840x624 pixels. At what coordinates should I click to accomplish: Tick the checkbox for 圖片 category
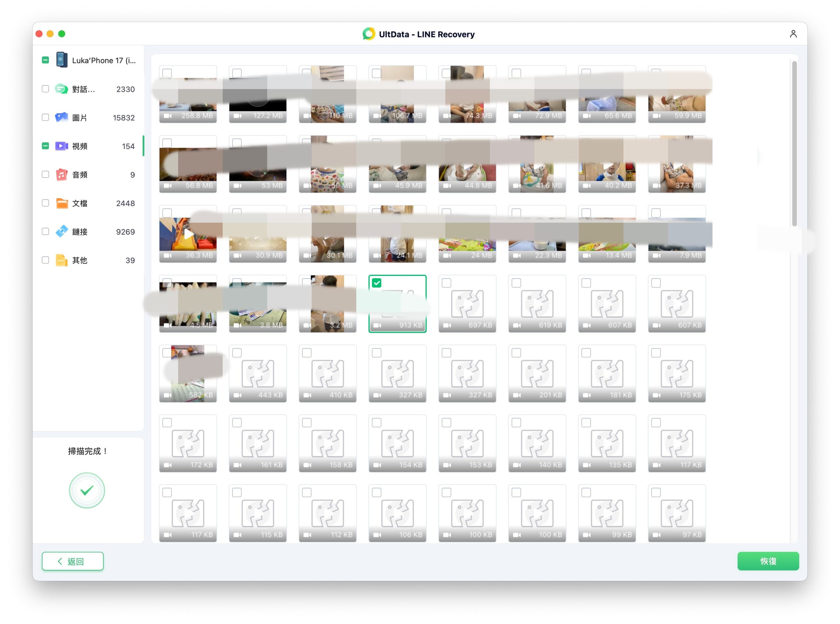(45, 117)
